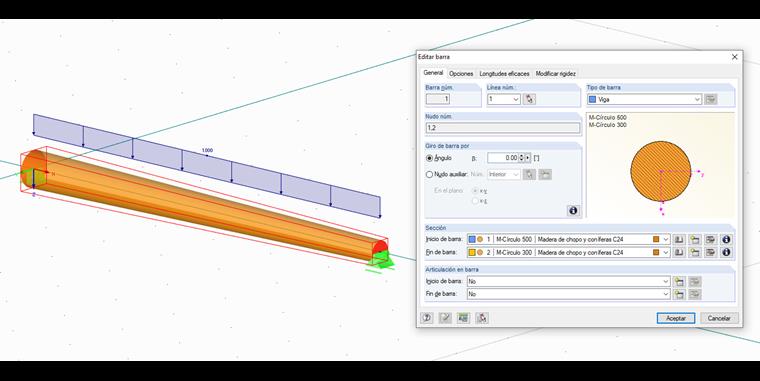760x381 pixels.
Task: Open the Nudo auxiliar Interior dropdown
Action: point(516,175)
